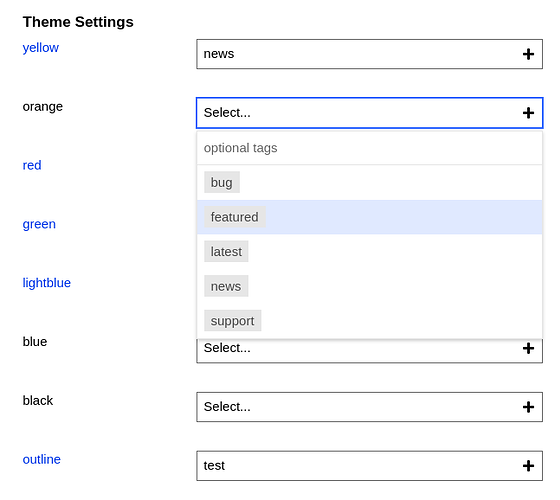
Task: Click the plus icon in the outline row
Action: (x=528, y=466)
